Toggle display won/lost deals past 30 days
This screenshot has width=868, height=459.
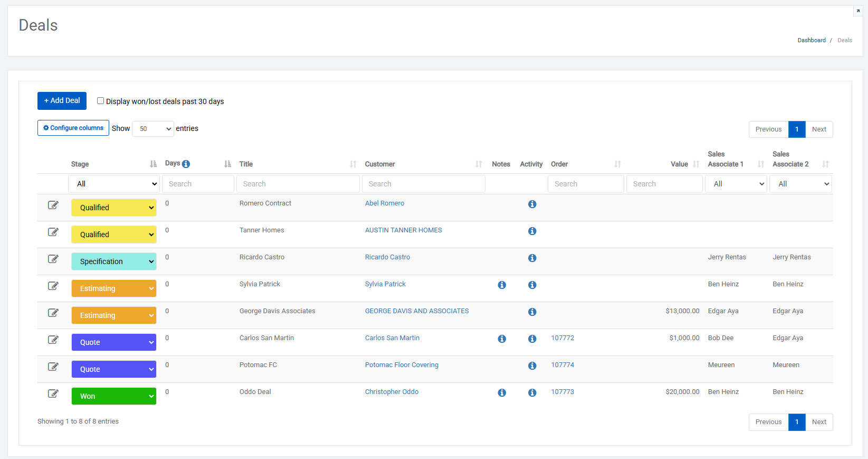[x=100, y=101]
